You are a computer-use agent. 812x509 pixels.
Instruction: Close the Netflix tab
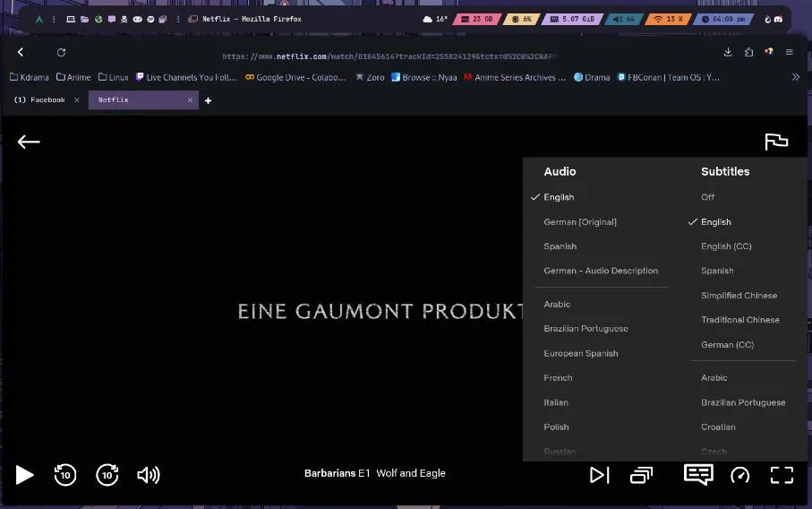click(x=190, y=100)
